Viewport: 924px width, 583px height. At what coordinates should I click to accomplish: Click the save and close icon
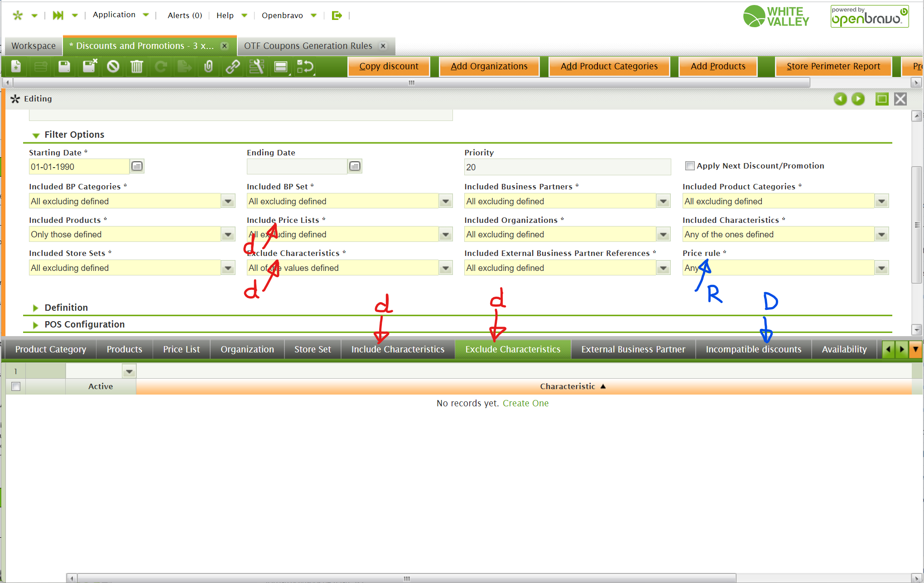(89, 67)
